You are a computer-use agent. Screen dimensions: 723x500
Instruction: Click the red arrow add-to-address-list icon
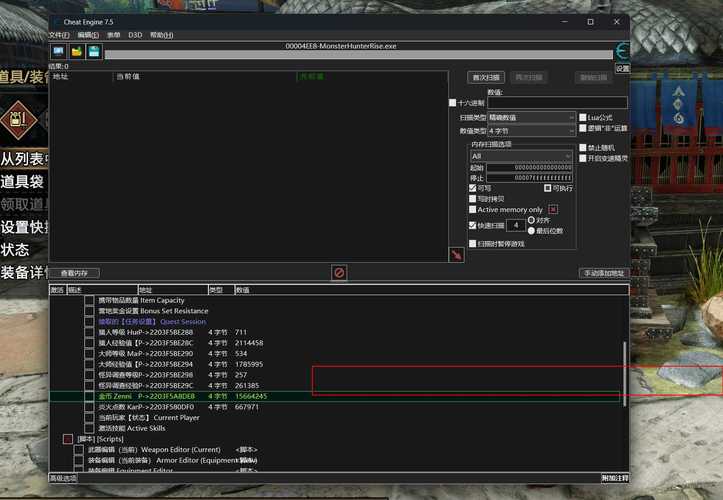click(x=456, y=255)
